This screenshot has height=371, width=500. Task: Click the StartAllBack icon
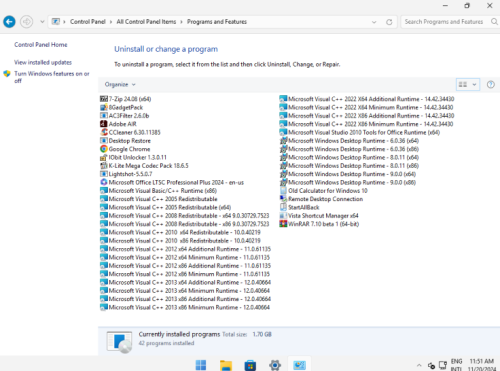pos(283,207)
